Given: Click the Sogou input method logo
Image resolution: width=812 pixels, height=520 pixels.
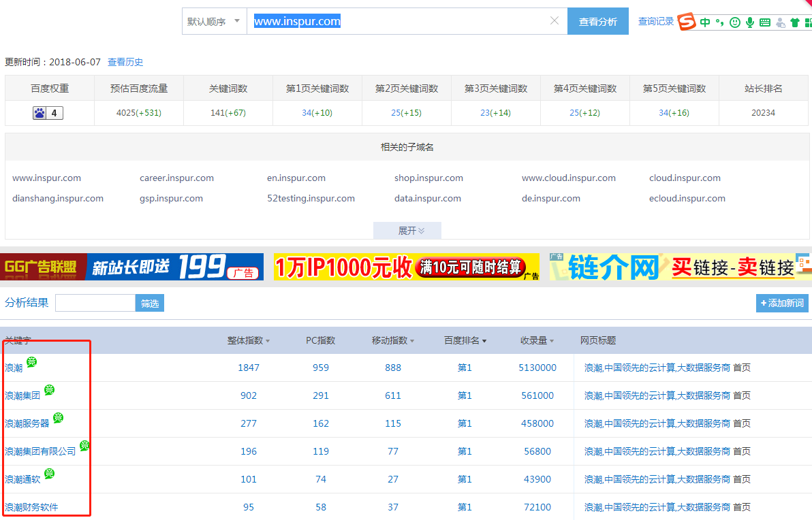Looking at the screenshot, I should coord(687,22).
